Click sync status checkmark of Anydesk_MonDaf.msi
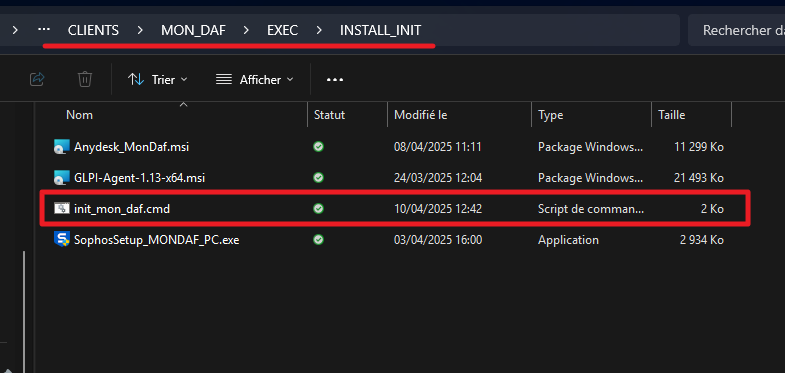 click(318, 147)
